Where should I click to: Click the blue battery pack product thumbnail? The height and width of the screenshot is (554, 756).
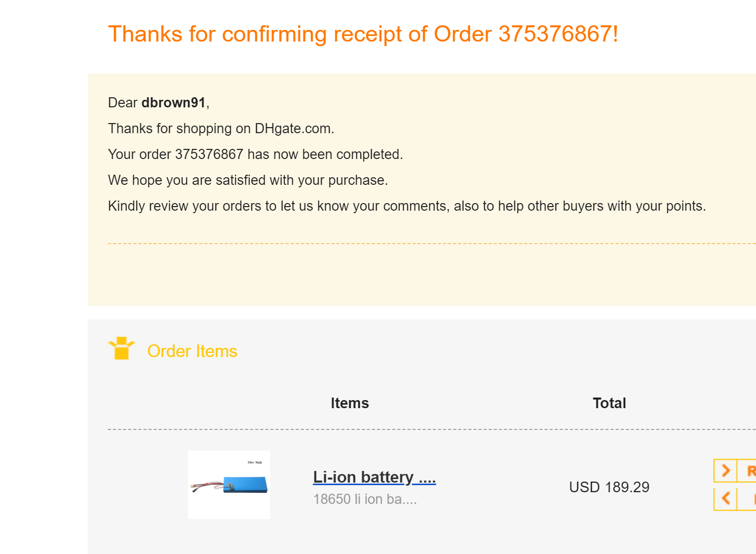pos(246,485)
